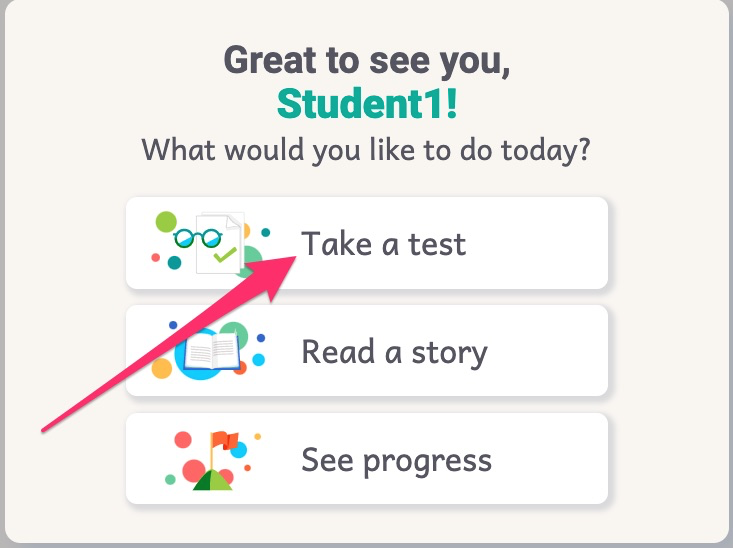The width and height of the screenshot is (733, 548).
Task: Click the green checkmark on the test paper
Action: pyautogui.click(x=225, y=255)
